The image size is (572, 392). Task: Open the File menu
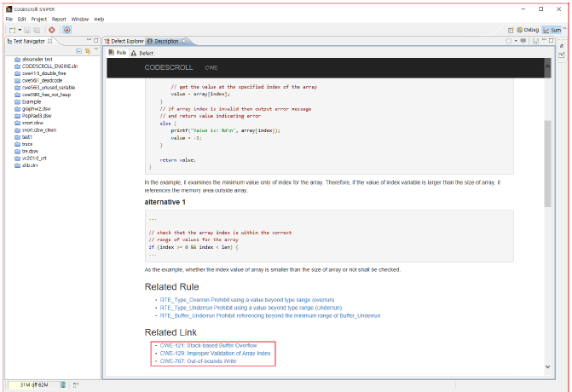coord(9,19)
